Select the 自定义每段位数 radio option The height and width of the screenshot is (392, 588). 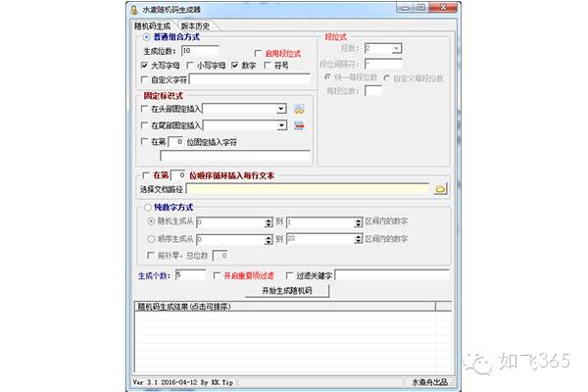tap(387, 78)
